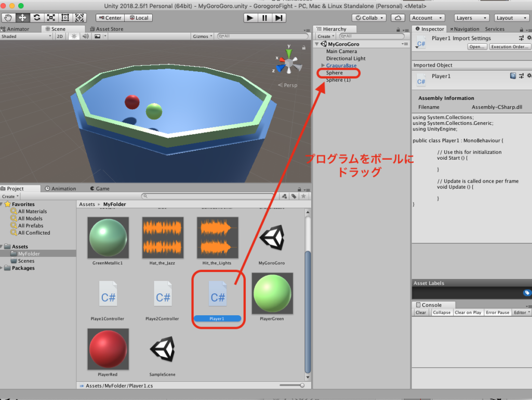The height and width of the screenshot is (400, 532).
Task: Toggle Collapse in the Console
Action: (441, 313)
